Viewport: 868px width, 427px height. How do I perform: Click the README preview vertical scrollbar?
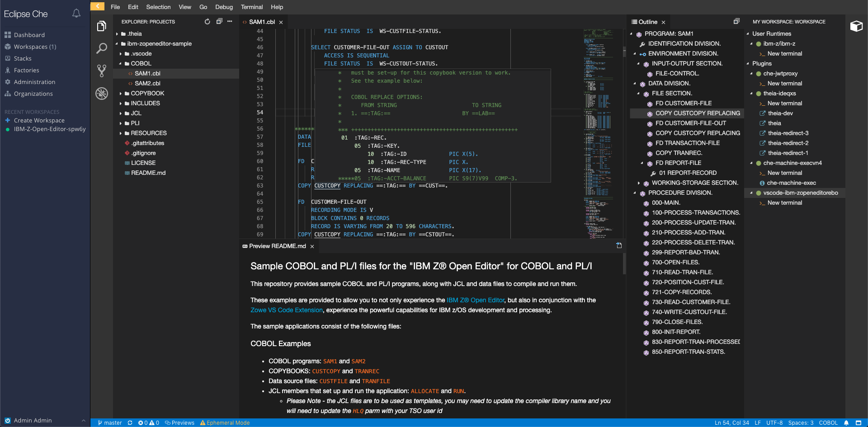[x=624, y=264]
